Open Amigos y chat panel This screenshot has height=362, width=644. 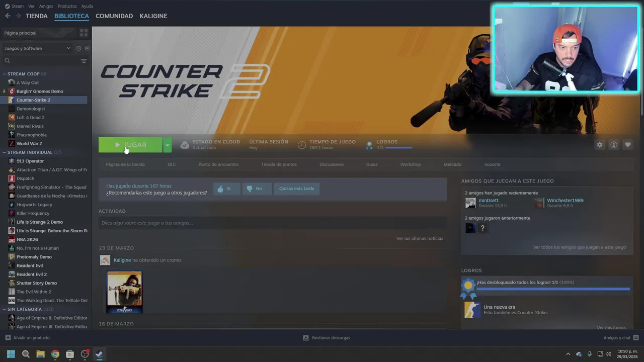point(621,338)
